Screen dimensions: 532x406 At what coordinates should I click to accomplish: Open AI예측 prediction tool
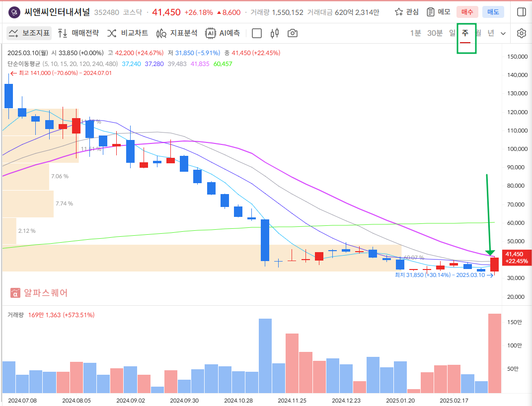point(223,33)
